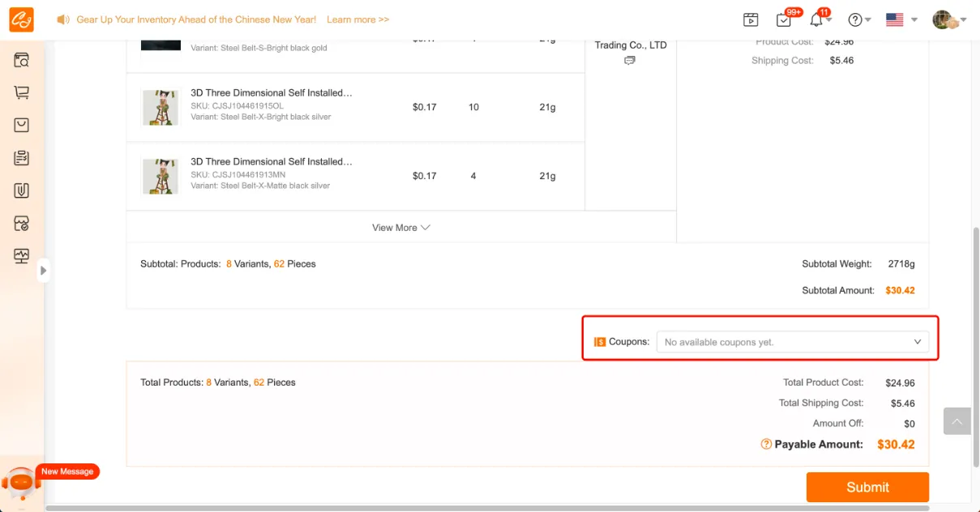Screen dimensions: 980x512
Task: Follow the Learn more link in banner
Action: click(x=357, y=19)
